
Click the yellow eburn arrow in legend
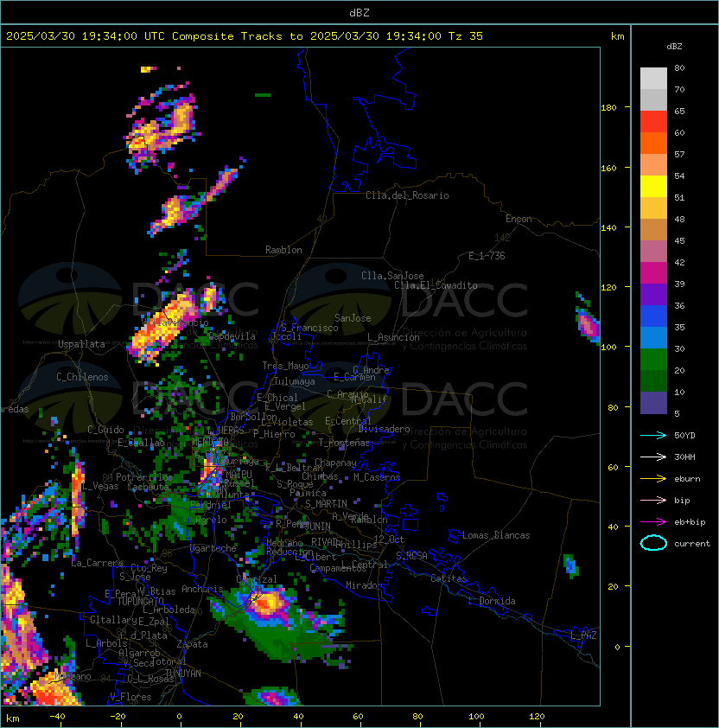pos(653,478)
